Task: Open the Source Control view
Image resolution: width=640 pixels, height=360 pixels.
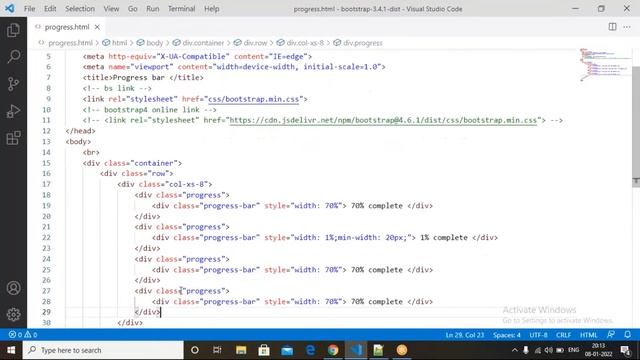Action: pos(13,84)
